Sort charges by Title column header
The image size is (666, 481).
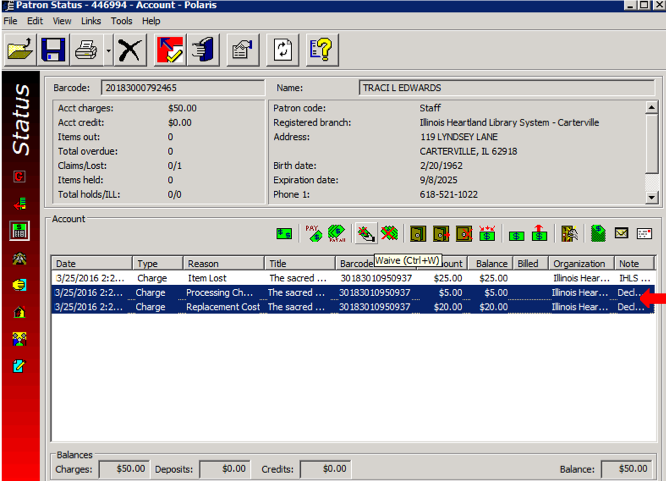coord(300,263)
